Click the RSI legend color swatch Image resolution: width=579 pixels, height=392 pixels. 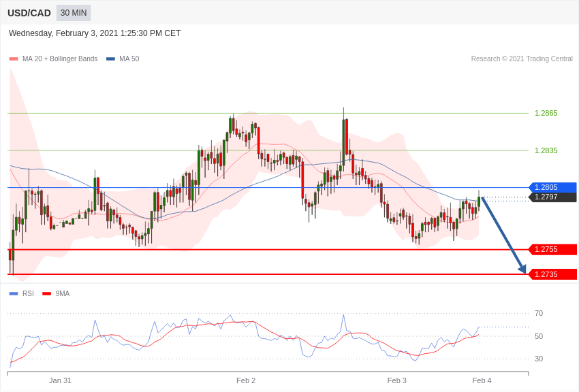14,294
